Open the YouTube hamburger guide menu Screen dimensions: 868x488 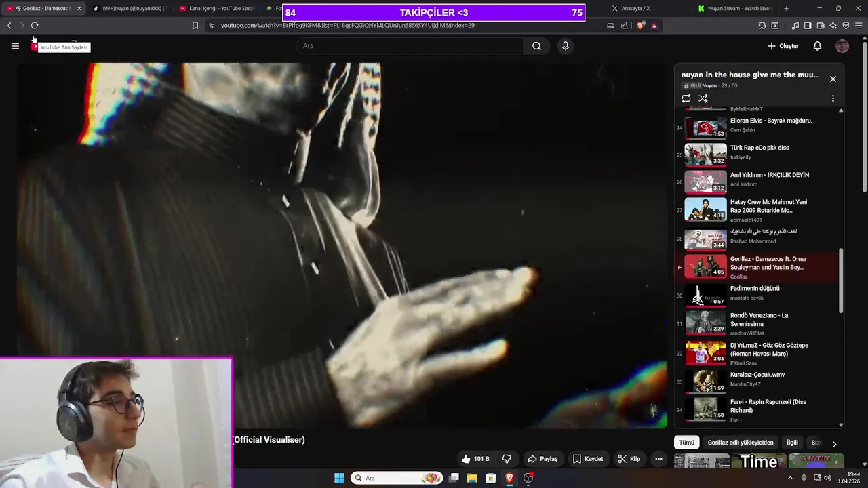[x=15, y=46]
